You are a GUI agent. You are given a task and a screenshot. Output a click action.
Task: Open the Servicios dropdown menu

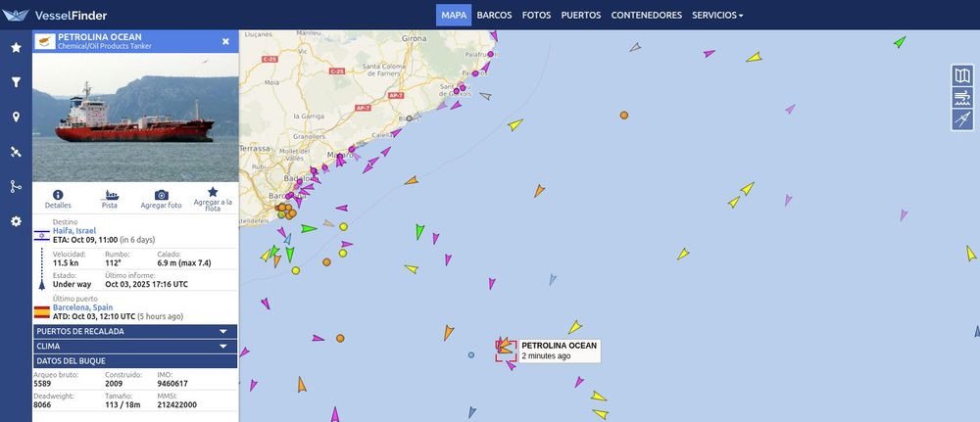pos(717,15)
